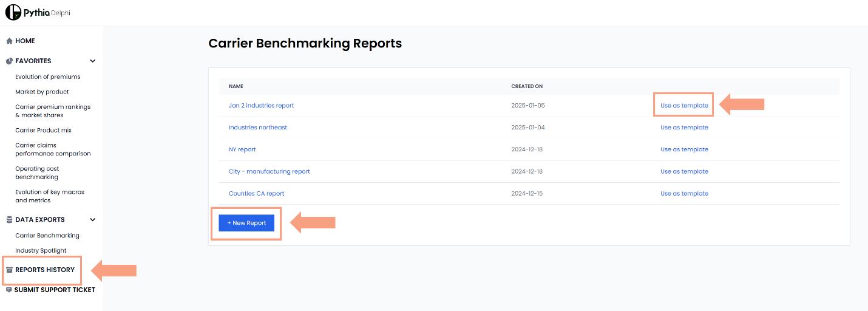Select NY report's 2024-12-18 date
Image resolution: width=868 pixels, height=311 pixels.
point(527,149)
